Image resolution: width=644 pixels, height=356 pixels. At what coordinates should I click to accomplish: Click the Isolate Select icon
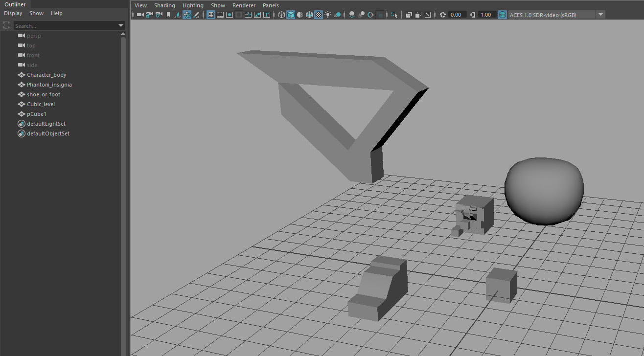pyautogui.click(x=394, y=15)
